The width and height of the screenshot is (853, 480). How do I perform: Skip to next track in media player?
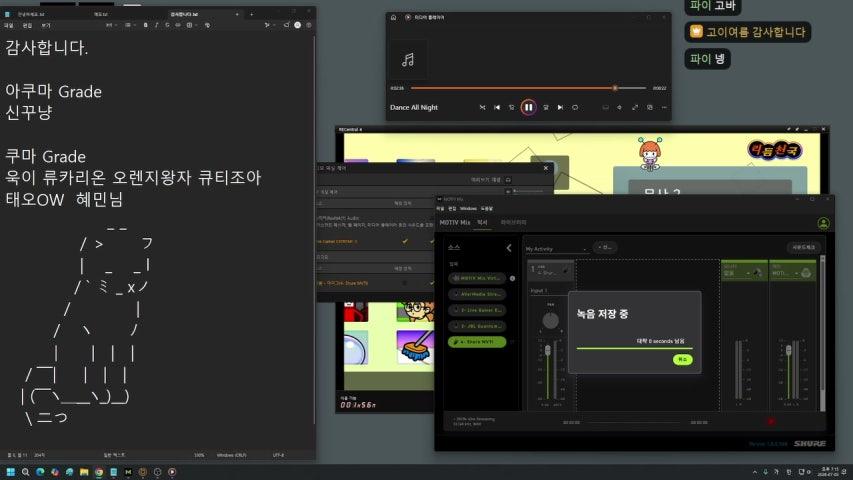click(560, 108)
